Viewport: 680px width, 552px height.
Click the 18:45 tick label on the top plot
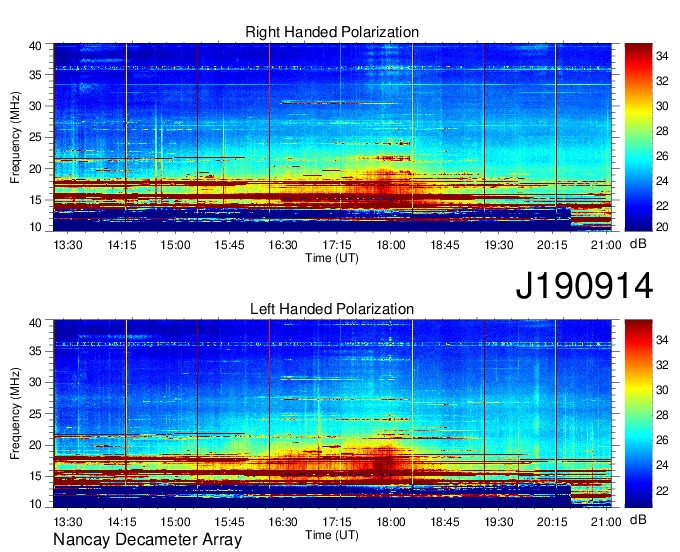pyautogui.click(x=445, y=245)
